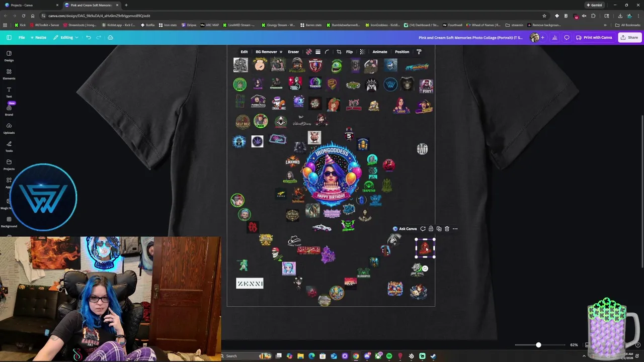Click the Resize button

tap(38, 37)
